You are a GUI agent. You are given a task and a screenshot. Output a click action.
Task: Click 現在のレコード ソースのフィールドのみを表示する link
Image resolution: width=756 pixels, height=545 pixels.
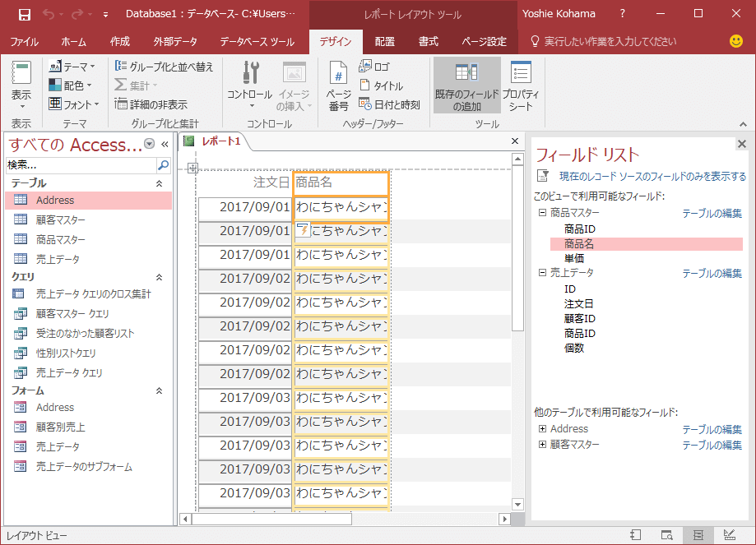coord(653,177)
